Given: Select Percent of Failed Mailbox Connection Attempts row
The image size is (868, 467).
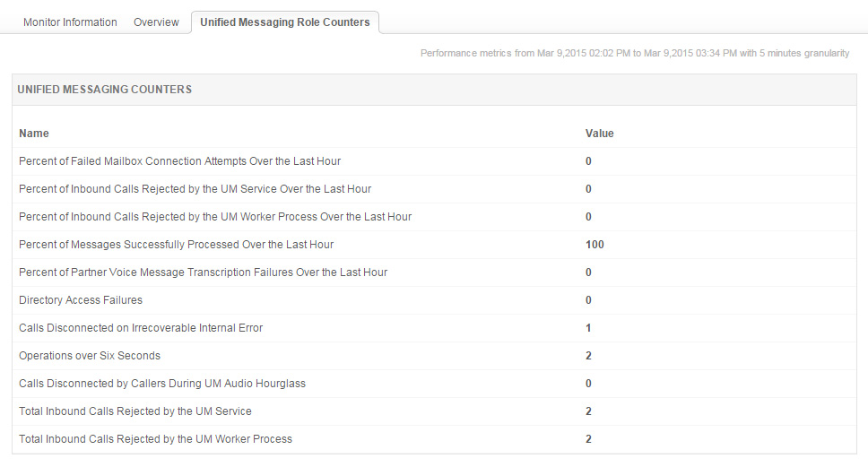Looking at the screenshot, I should (179, 161).
